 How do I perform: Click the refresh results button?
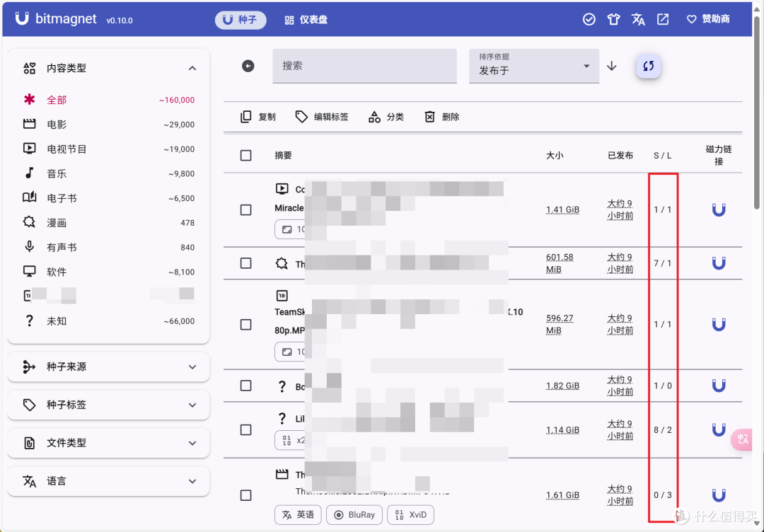(649, 66)
